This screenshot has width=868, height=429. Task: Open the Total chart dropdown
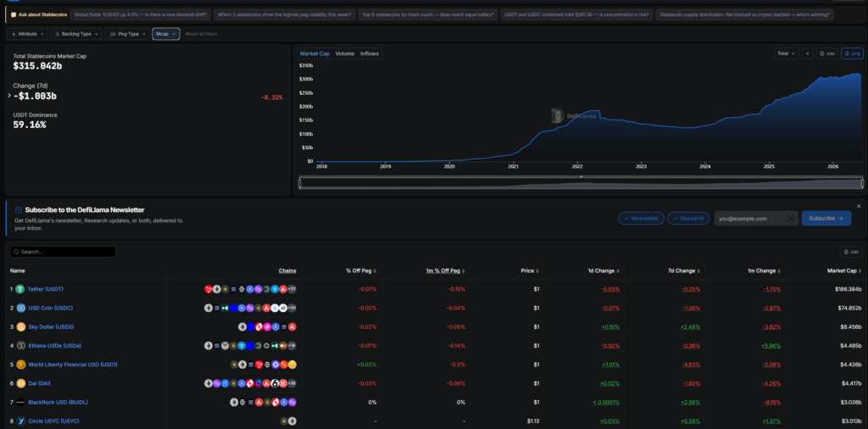787,53
